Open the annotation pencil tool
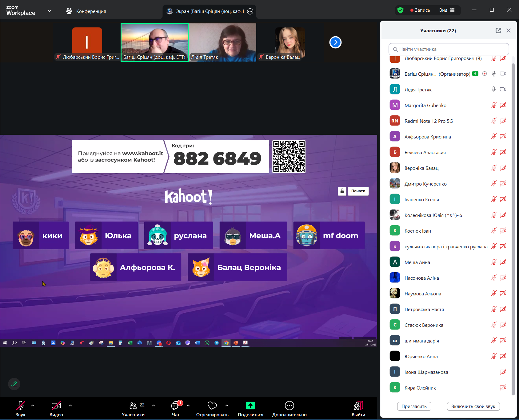The image size is (519, 420). pos(14,384)
